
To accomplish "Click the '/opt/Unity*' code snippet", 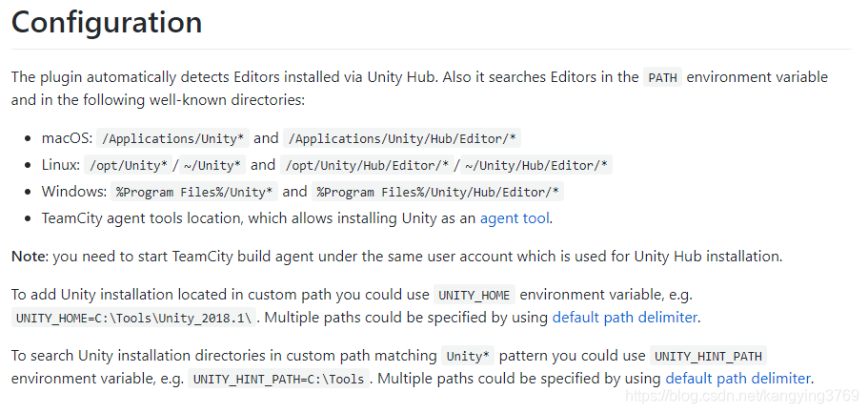I will tap(129, 165).
